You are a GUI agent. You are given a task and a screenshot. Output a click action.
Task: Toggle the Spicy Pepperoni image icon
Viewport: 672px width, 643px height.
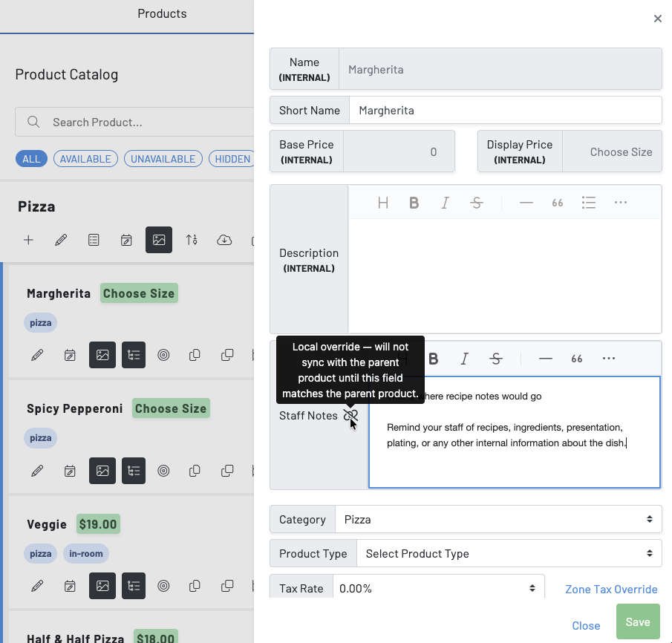point(102,471)
